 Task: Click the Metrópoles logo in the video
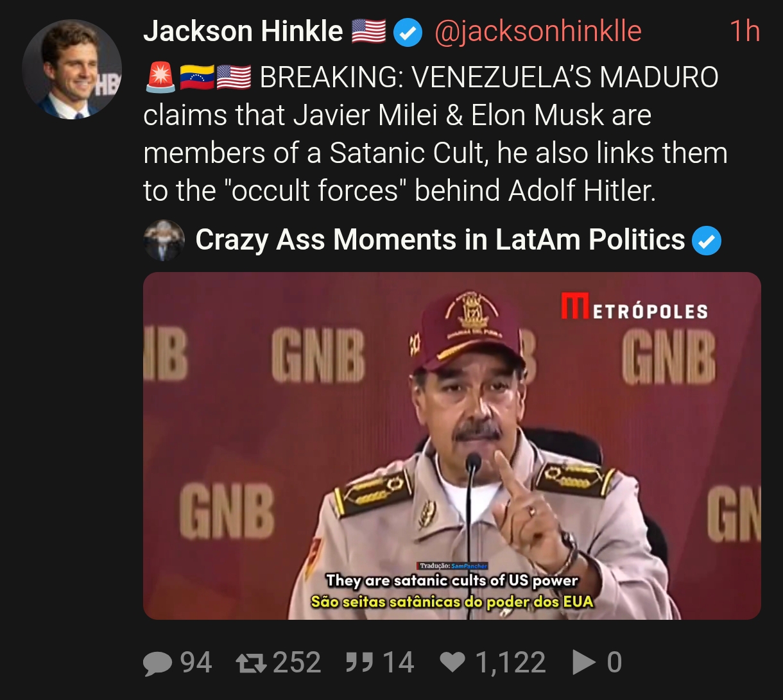click(634, 307)
